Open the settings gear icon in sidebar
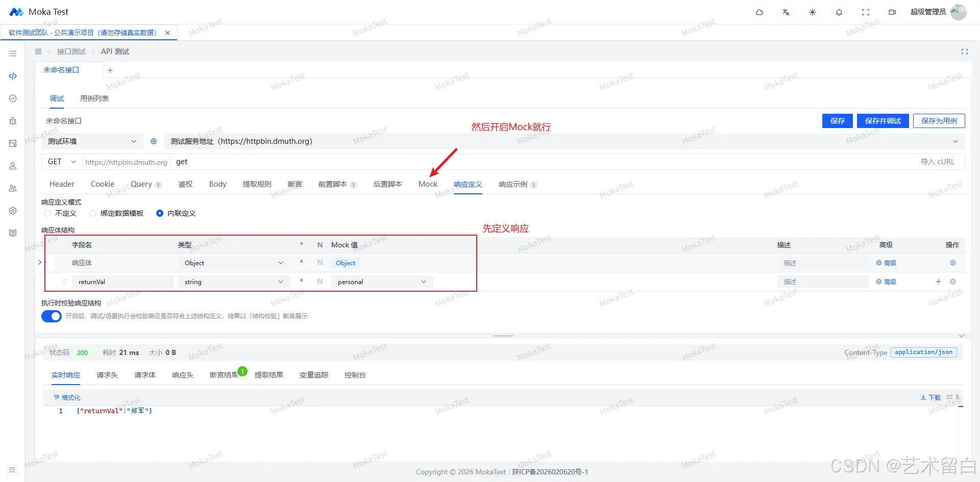Screen dimensions: 980x482 tap(13, 211)
